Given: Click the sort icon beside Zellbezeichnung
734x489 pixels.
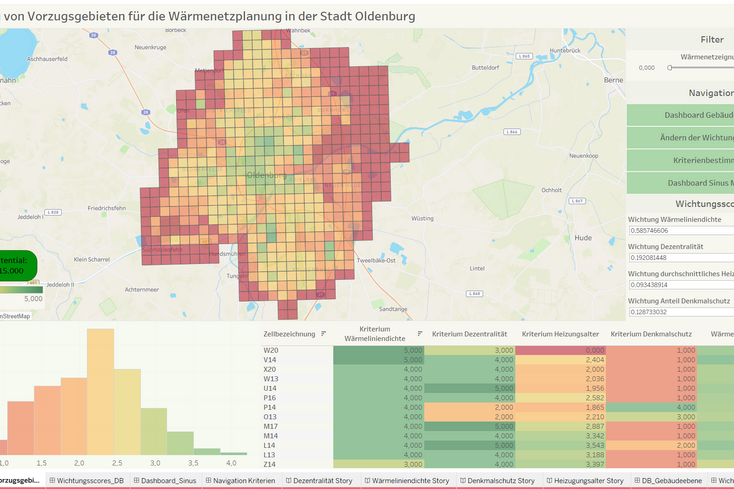Looking at the screenshot, I should pos(323,334).
